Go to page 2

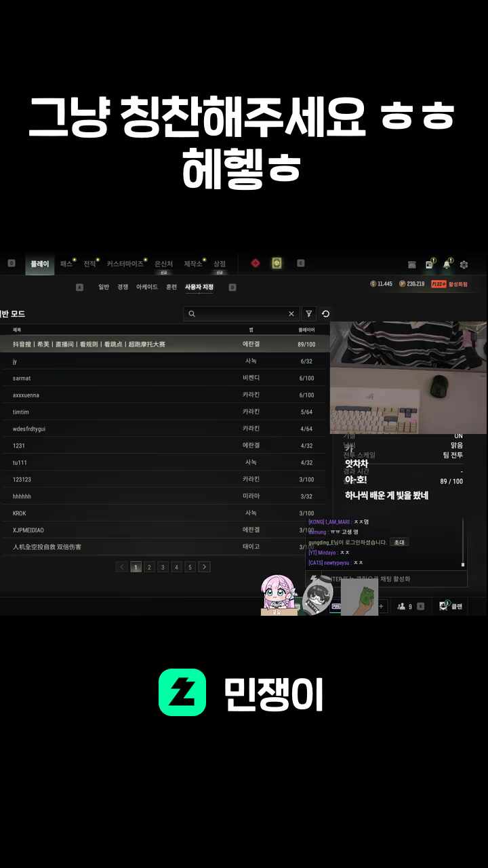click(x=149, y=567)
